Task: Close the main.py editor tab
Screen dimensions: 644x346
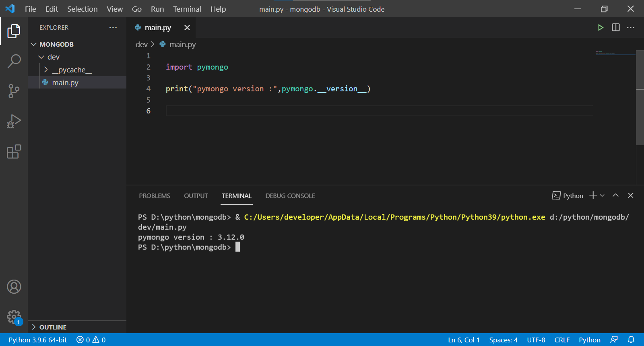Action: click(x=187, y=27)
